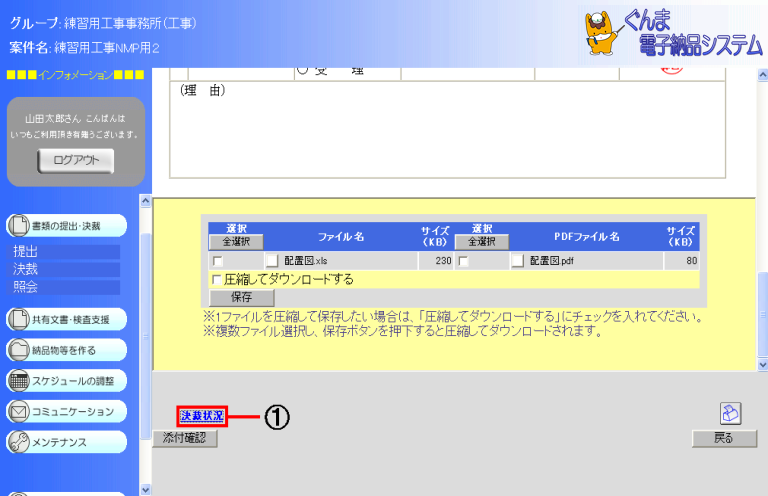Image resolution: width=768 pixels, height=496 pixels.
Task: Open the 配置図.xls file icon
Action: (x=272, y=261)
